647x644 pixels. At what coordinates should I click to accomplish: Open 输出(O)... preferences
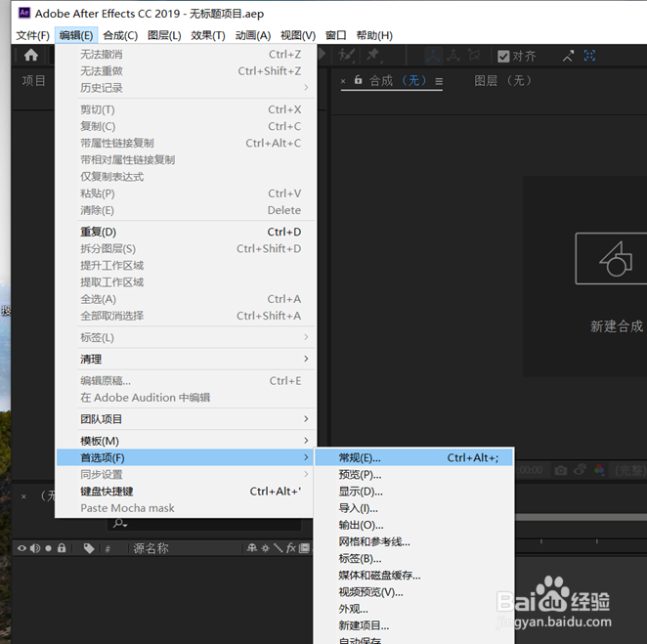(413, 525)
